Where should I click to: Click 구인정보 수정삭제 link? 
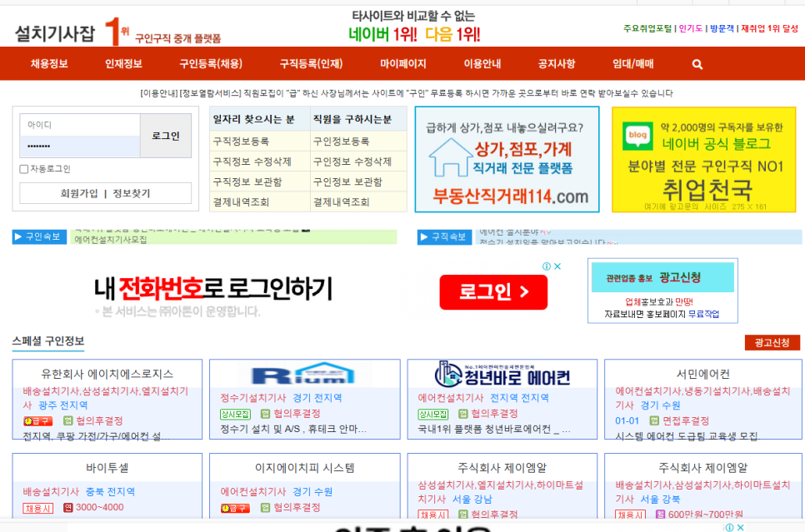[x=352, y=162]
